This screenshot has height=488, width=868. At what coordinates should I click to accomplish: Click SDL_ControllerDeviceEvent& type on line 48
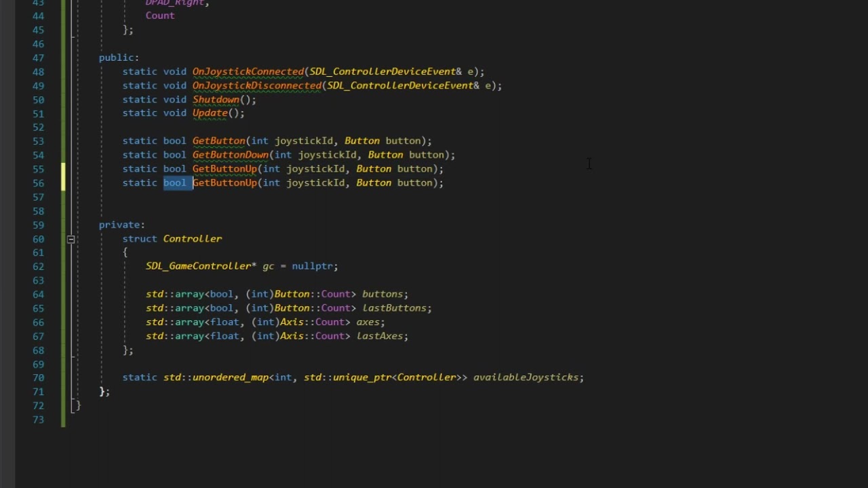pos(386,72)
